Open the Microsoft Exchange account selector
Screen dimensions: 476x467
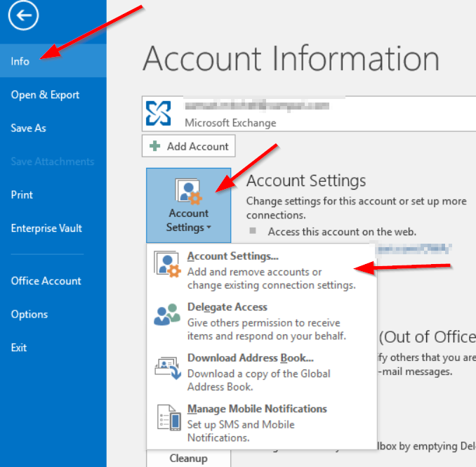click(309, 114)
